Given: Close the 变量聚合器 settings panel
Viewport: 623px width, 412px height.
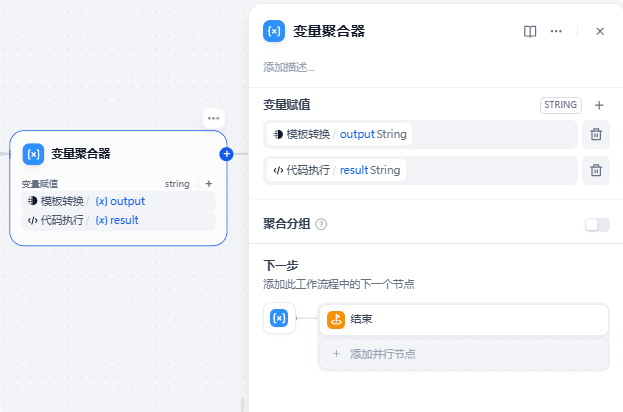Looking at the screenshot, I should click(x=600, y=31).
